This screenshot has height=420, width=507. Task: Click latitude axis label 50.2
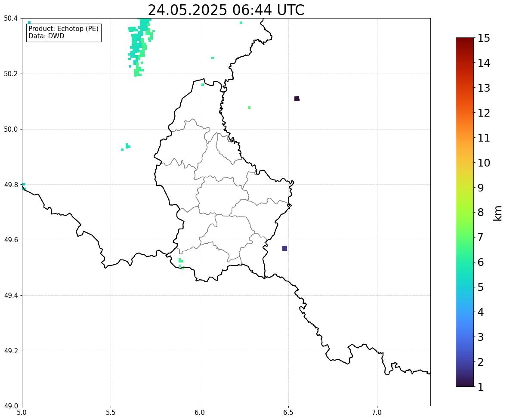11,74
